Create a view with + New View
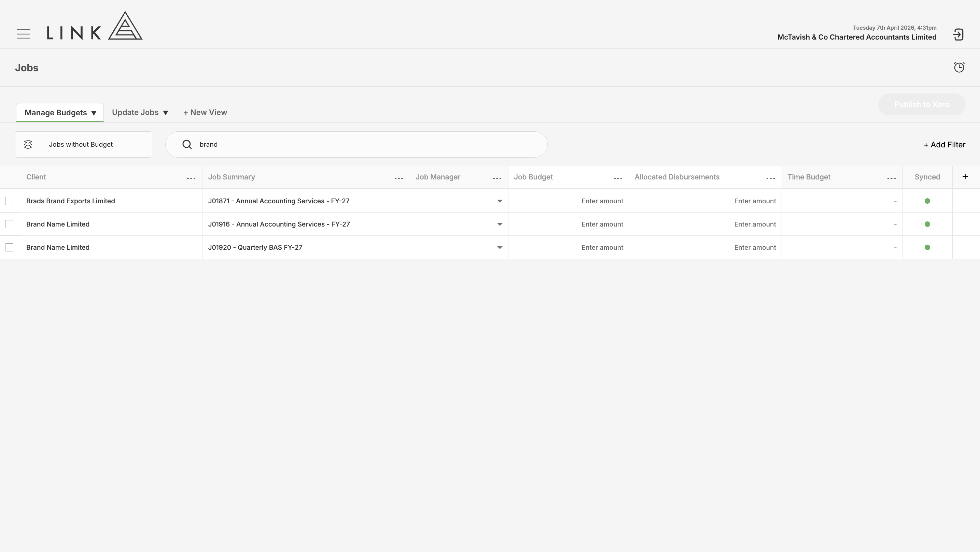 [x=205, y=113]
